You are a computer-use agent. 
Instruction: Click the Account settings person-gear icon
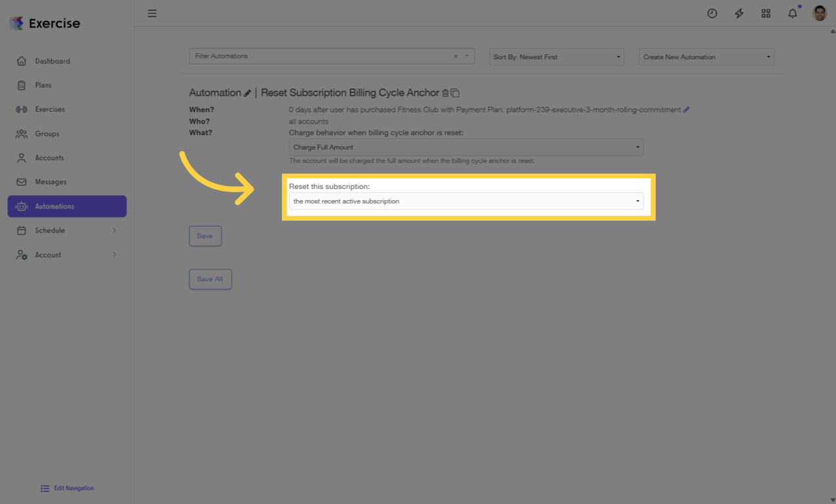click(x=22, y=255)
